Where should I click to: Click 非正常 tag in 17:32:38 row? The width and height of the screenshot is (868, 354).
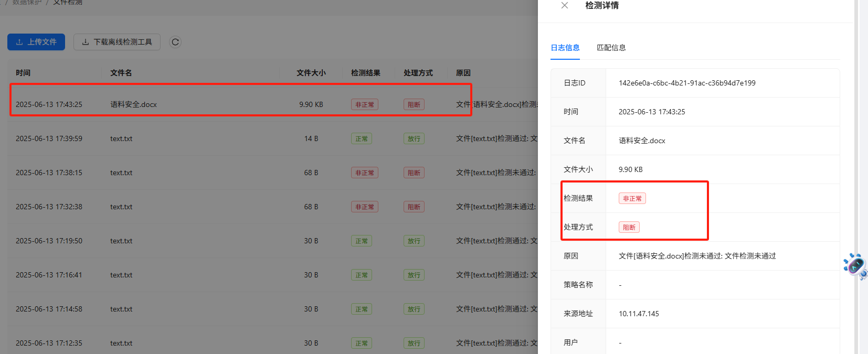[x=365, y=207]
